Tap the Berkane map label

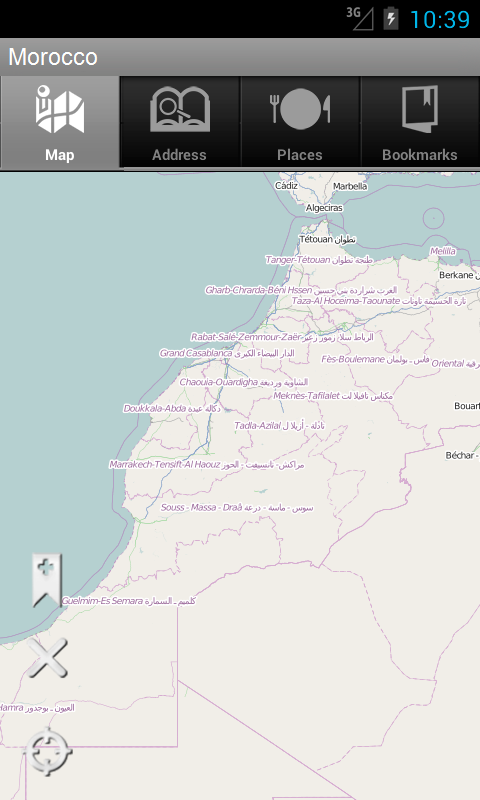[459, 275]
